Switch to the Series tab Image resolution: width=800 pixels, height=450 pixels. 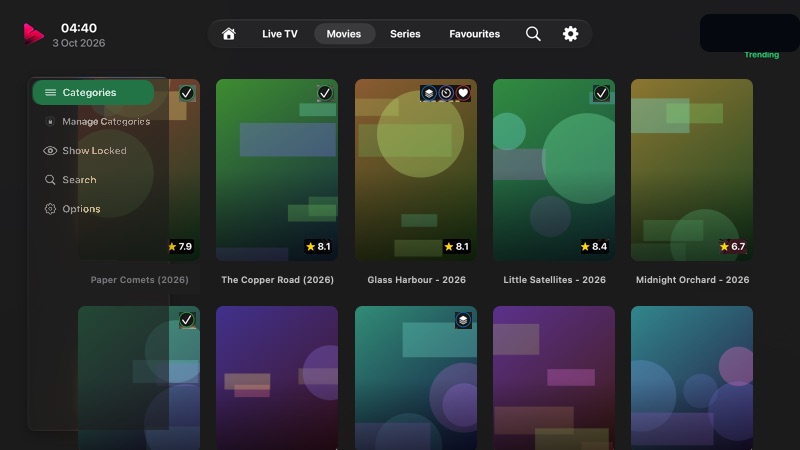(x=405, y=34)
